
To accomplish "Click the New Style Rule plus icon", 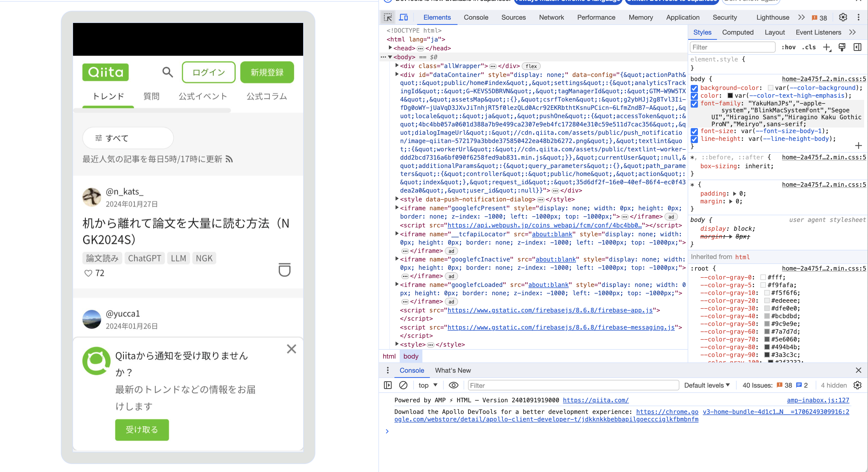I will (827, 48).
